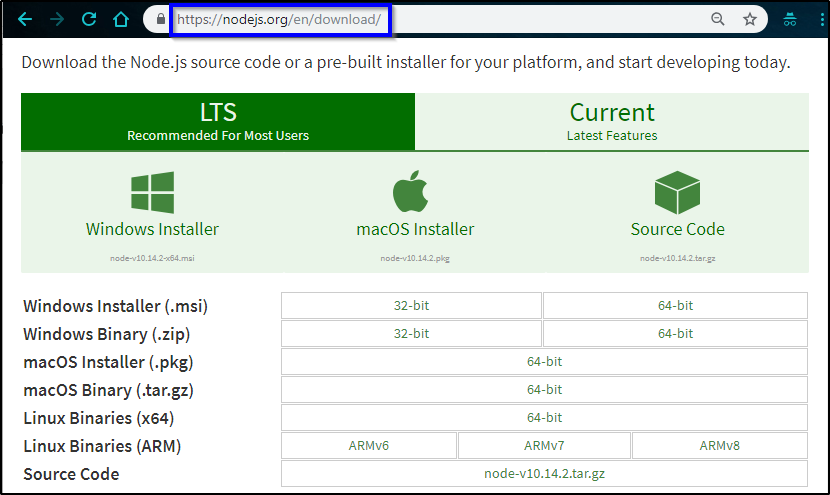Download macOS Binary (.tar.gz) 64-bit
The image size is (830, 495).
pyautogui.click(x=544, y=390)
